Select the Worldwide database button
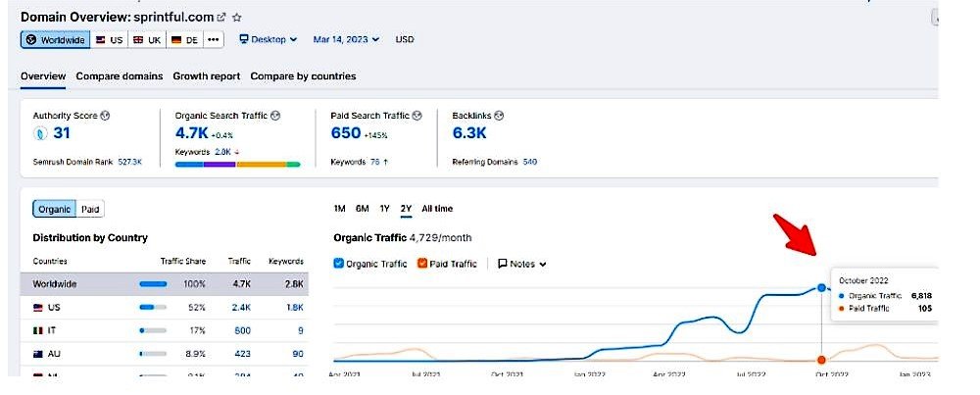Image resolution: width=980 pixels, height=395 pixels. tap(56, 39)
